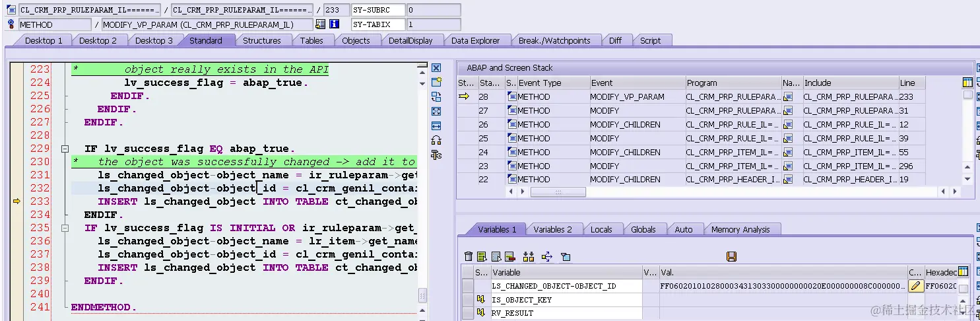Viewport: 980px width, 321px height.
Task: Click the Hexadec column header
Action: tap(940, 271)
